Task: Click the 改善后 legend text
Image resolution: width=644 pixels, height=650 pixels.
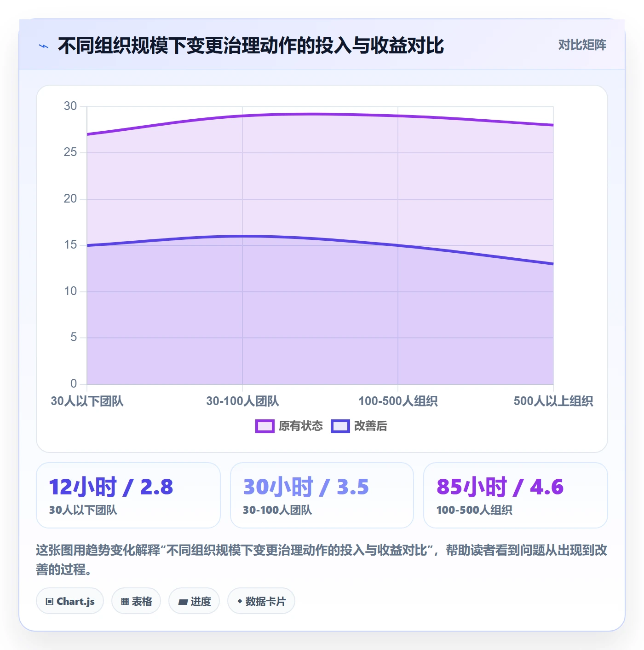Action: (x=371, y=426)
